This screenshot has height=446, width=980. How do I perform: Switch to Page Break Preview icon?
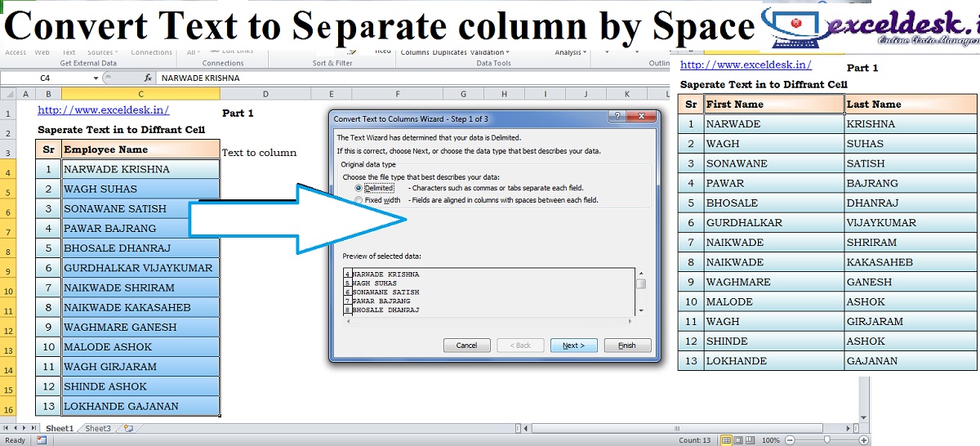(x=751, y=440)
